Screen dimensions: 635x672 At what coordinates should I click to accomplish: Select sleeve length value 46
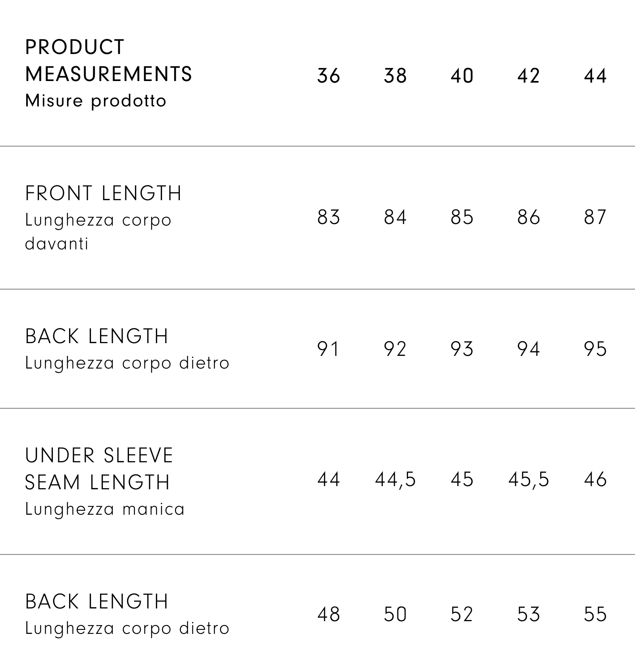(595, 479)
